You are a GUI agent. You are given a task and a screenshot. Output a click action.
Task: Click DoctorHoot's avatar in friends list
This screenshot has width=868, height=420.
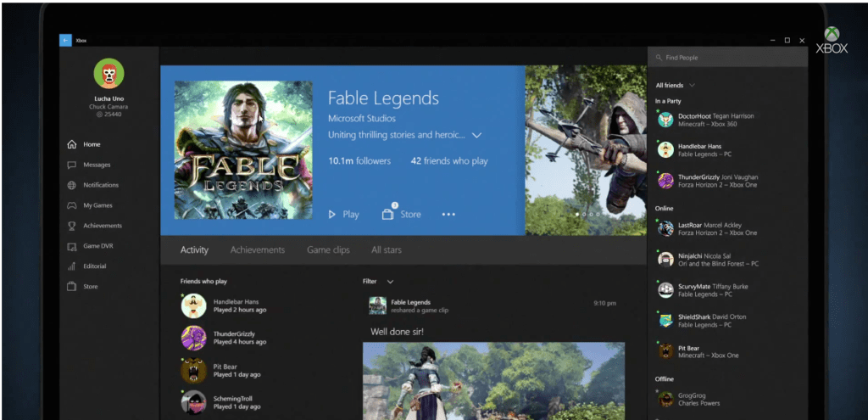665,120
